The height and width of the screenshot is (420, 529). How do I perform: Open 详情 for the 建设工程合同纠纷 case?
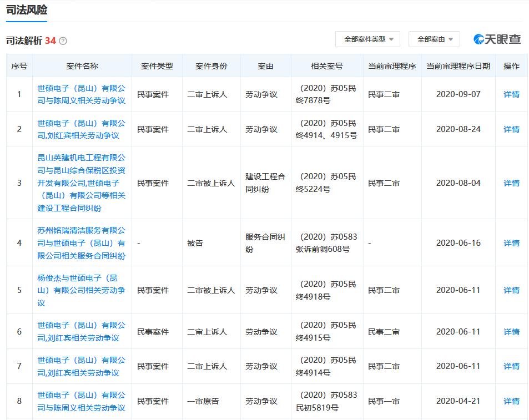click(510, 183)
